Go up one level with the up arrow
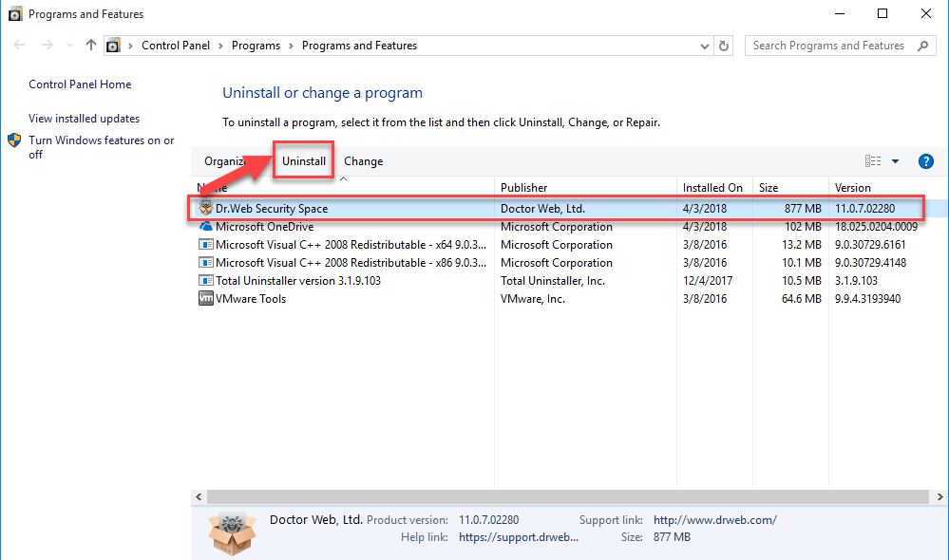 [x=91, y=45]
